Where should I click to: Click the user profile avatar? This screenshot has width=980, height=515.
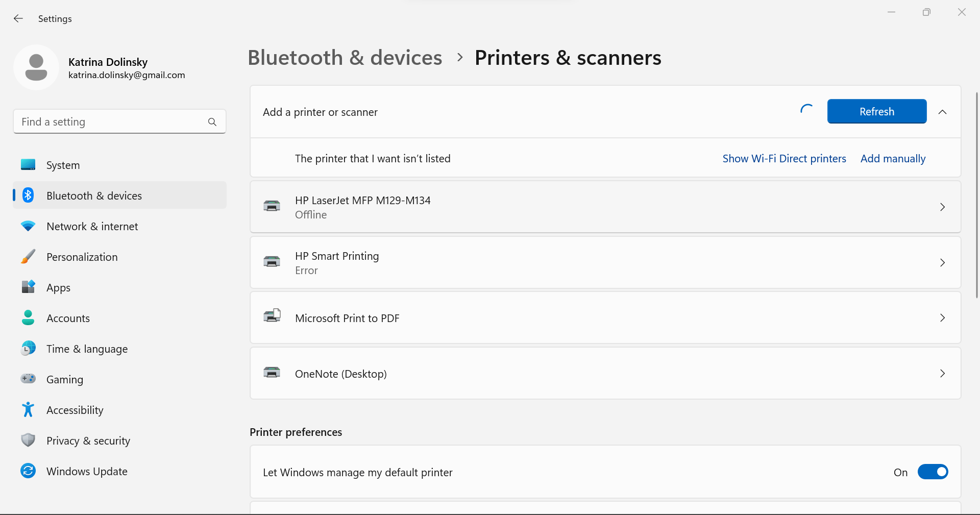click(36, 67)
